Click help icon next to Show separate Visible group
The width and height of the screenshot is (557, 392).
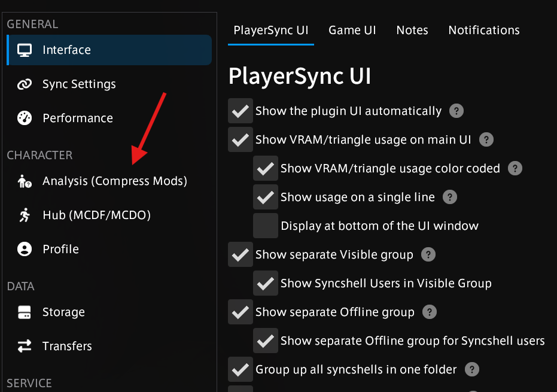[x=428, y=255]
